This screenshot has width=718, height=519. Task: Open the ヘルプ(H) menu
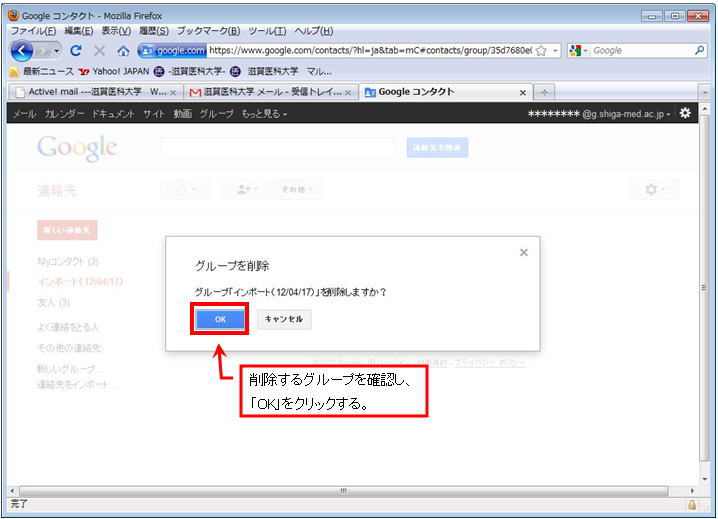pos(314,31)
